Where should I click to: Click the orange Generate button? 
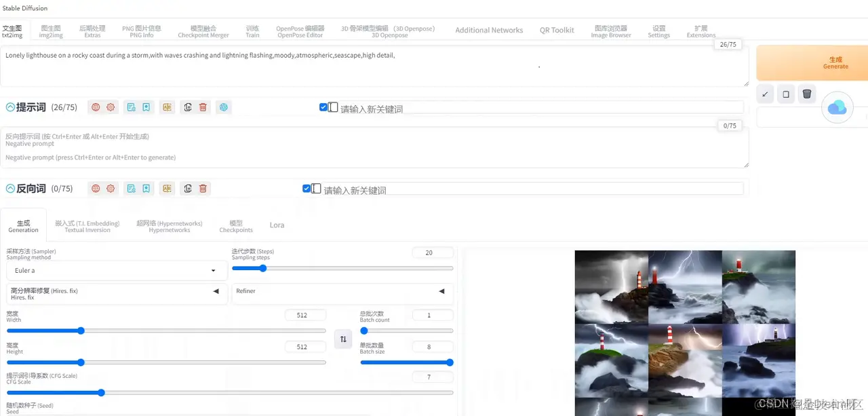tap(812, 63)
